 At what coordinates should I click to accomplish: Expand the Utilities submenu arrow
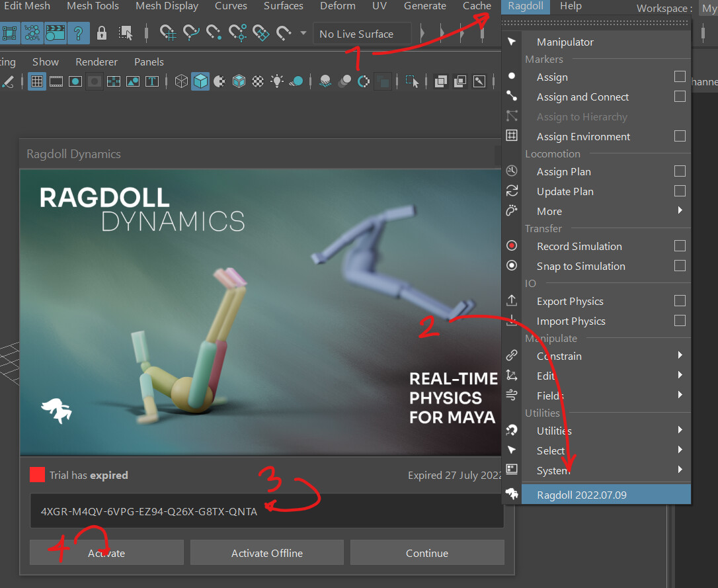[x=680, y=429]
